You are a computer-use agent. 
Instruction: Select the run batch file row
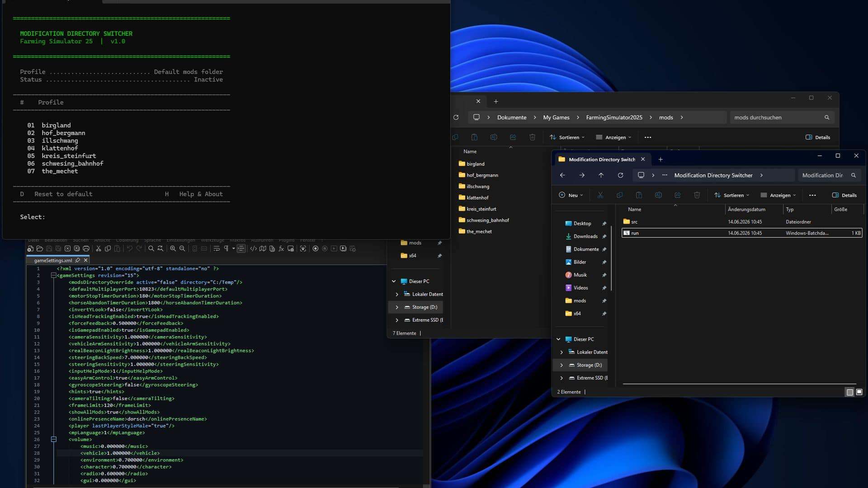(x=741, y=233)
